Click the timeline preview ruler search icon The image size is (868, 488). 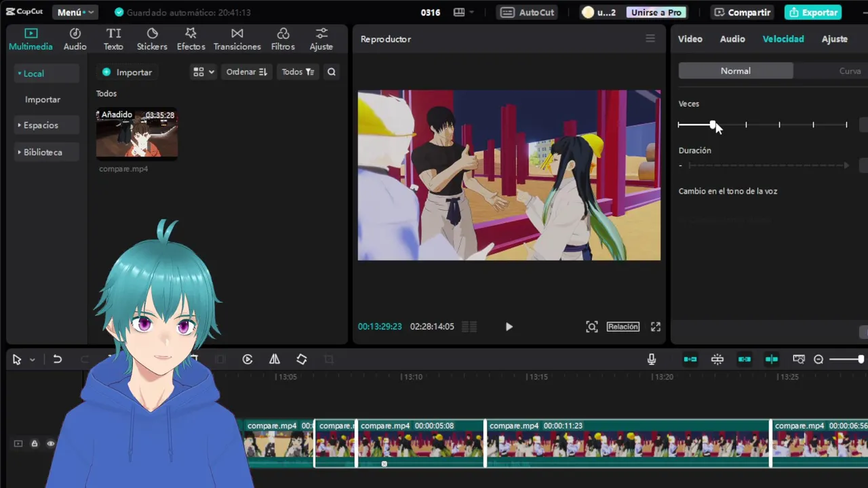799,359
